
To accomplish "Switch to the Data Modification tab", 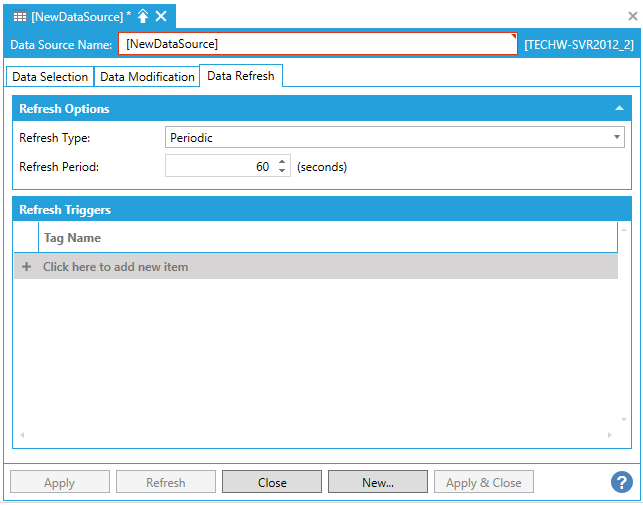I will click(147, 77).
